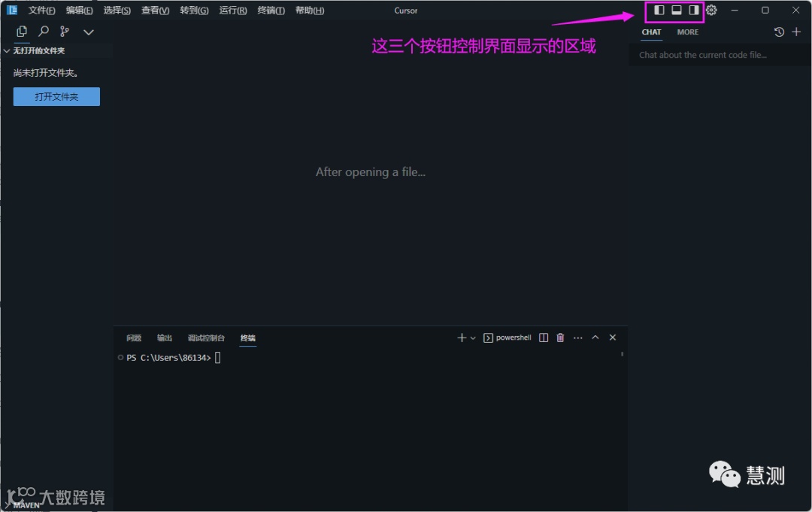This screenshot has height=512, width=812.
Task: Open the 帮助(H) menu
Action: 310,11
